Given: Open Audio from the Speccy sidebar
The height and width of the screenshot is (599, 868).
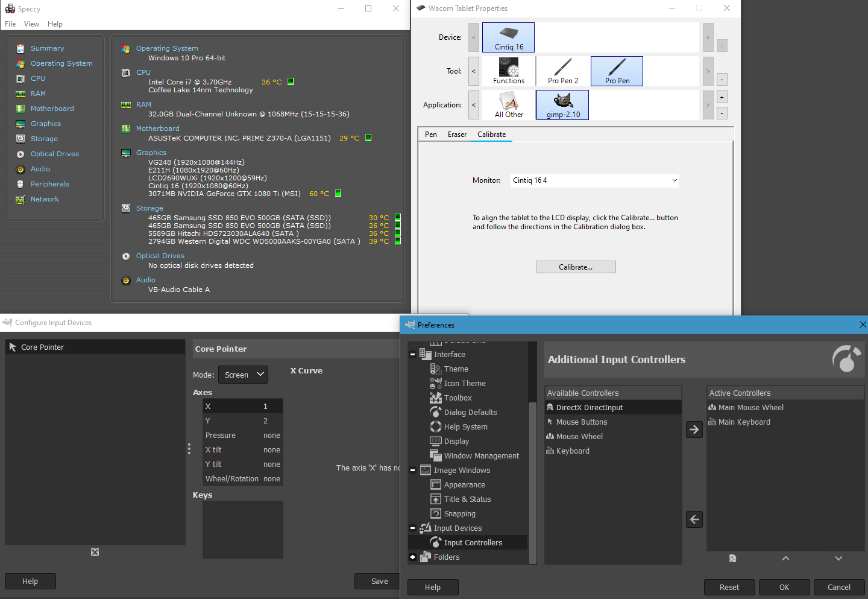Looking at the screenshot, I should pos(40,169).
